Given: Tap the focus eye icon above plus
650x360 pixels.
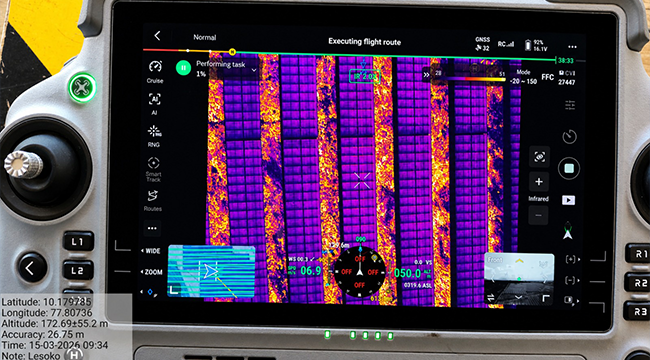Looking at the screenshot, I should [539, 157].
